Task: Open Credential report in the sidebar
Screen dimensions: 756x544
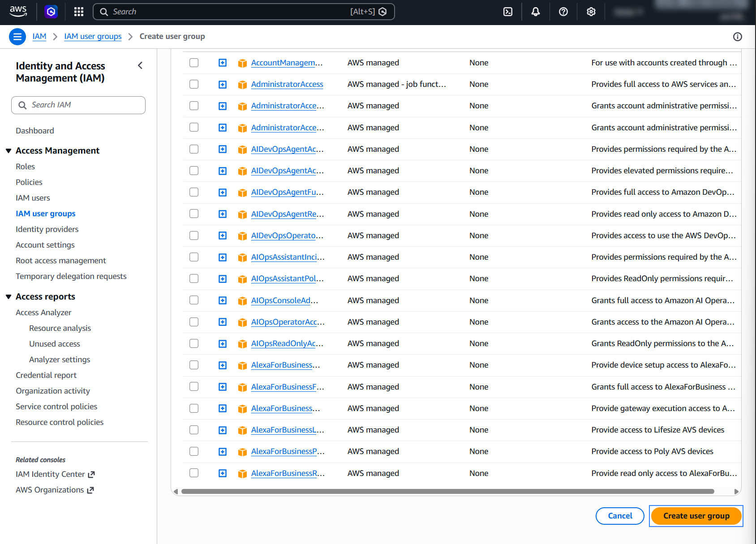Action: (46, 375)
